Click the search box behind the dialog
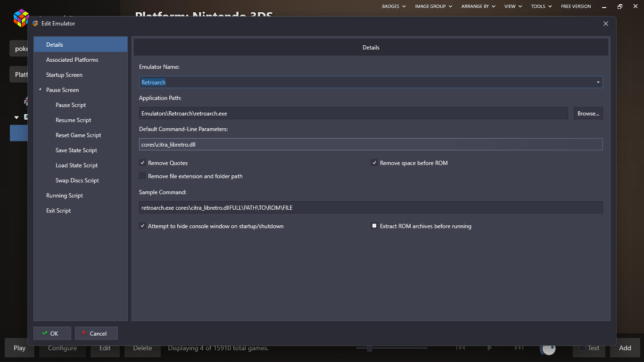The height and width of the screenshot is (362, 644). click(19, 49)
